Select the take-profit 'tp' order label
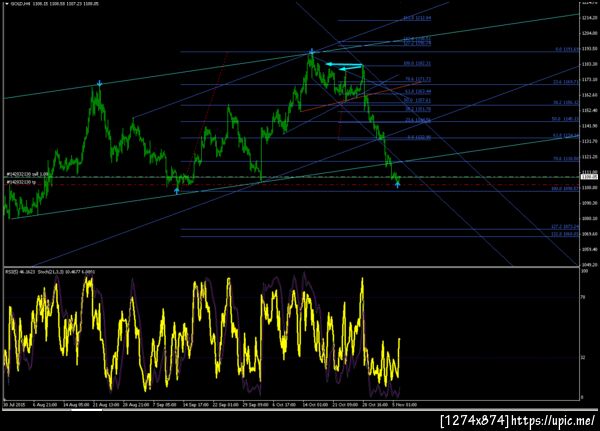 [21, 182]
